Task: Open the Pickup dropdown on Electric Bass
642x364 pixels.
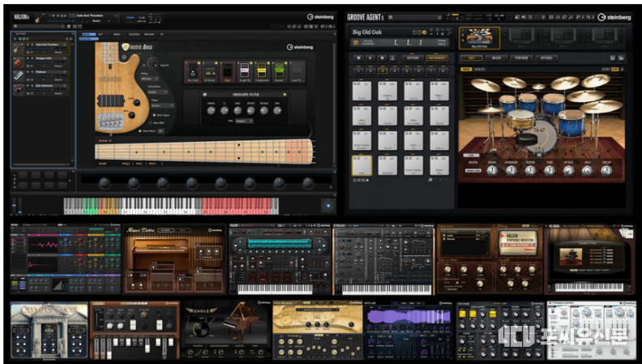Action: 149,79
